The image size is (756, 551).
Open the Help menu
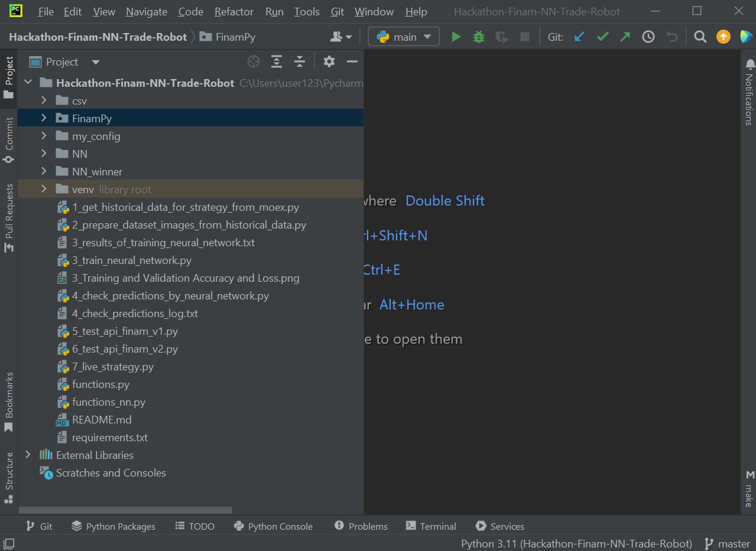tap(416, 12)
